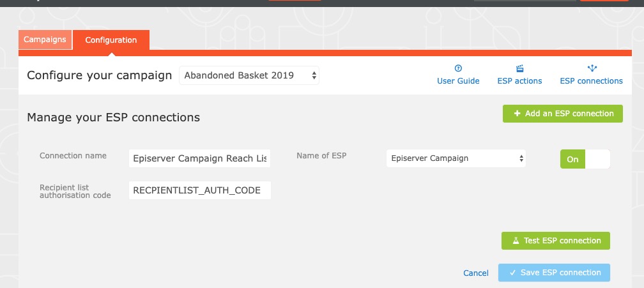Click the checkmark icon on Save ESP connection
This screenshot has width=644, height=288.
pos(512,273)
